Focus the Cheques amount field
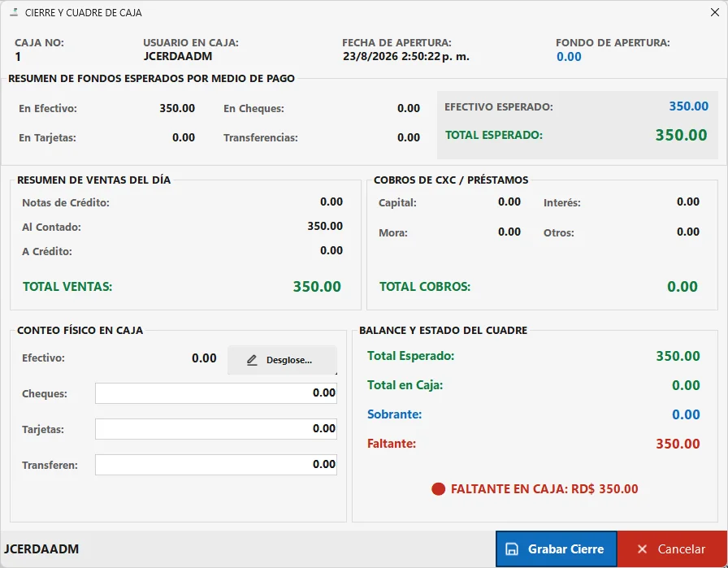The height and width of the screenshot is (568, 728). (216, 393)
